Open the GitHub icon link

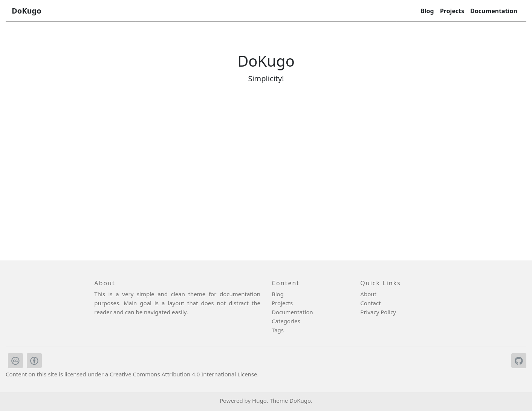519,361
